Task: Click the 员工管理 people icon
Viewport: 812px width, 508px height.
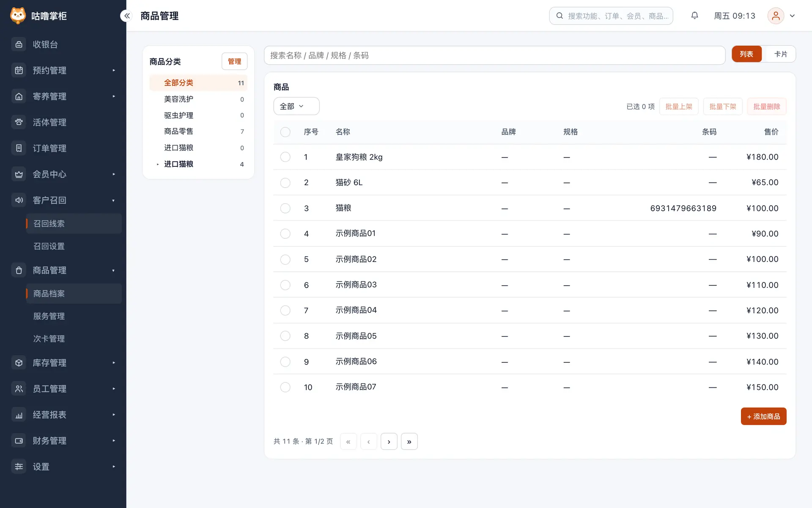Action: click(x=19, y=389)
